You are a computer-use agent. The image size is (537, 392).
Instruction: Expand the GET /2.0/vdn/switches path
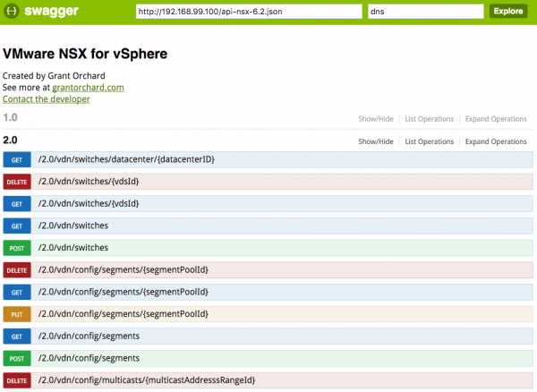pos(73,226)
